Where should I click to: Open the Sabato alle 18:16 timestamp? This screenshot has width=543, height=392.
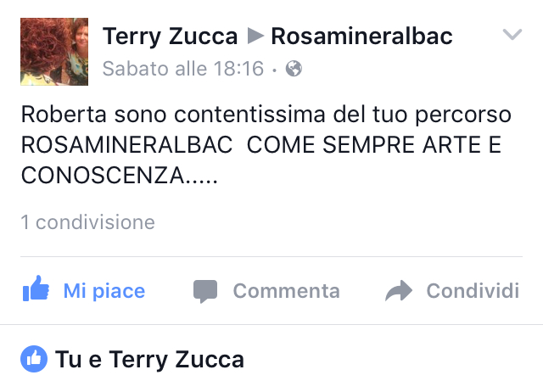tap(183, 68)
